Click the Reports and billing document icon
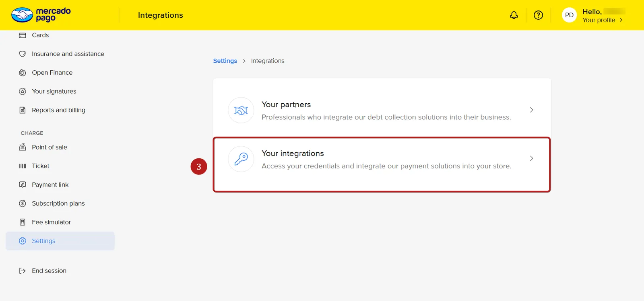The image size is (644, 301). point(23,110)
